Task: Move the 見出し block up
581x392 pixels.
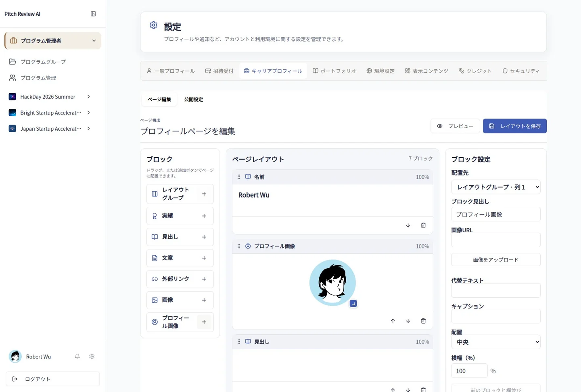Action: pyautogui.click(x=393, y=390)
